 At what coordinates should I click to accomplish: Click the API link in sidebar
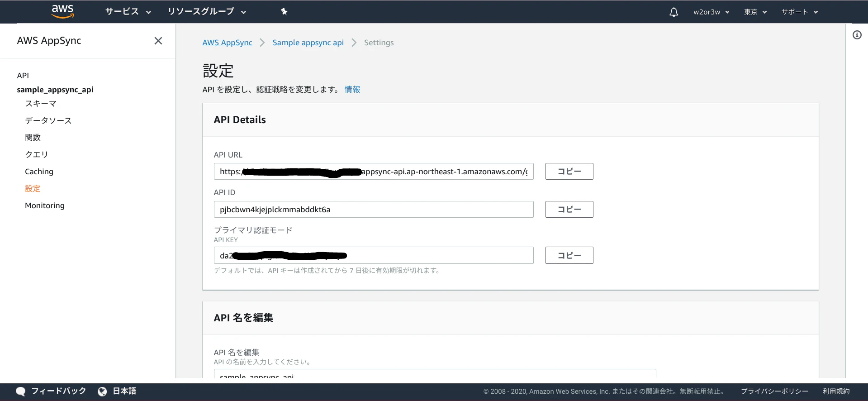click(23, 76)
